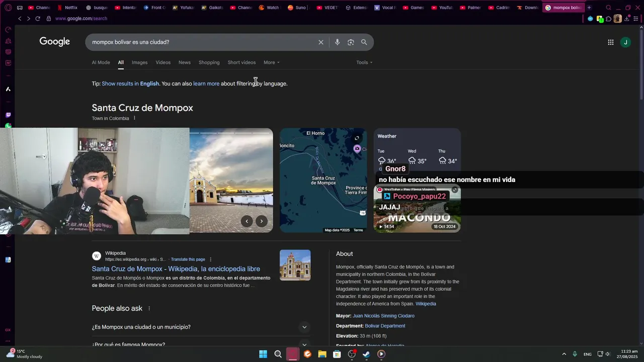Click the search query input field
This screenshot has height=362, width=644.
(x=201, y=42)
